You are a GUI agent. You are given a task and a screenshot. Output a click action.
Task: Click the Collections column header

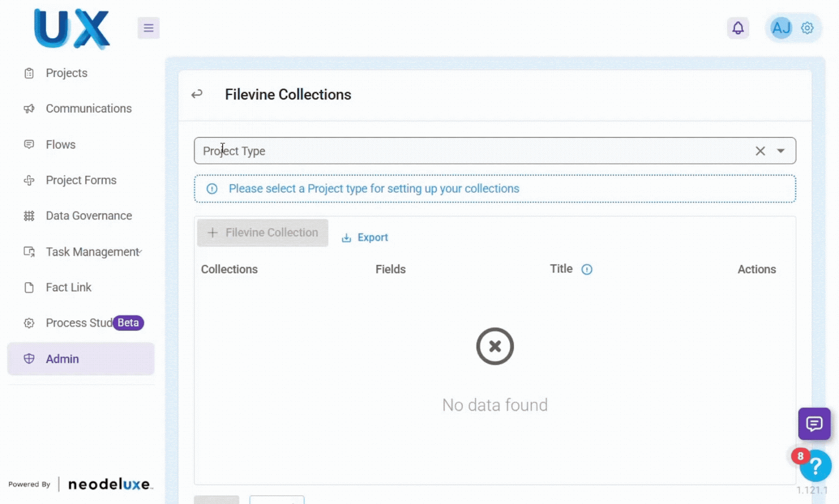coord(229,269)
